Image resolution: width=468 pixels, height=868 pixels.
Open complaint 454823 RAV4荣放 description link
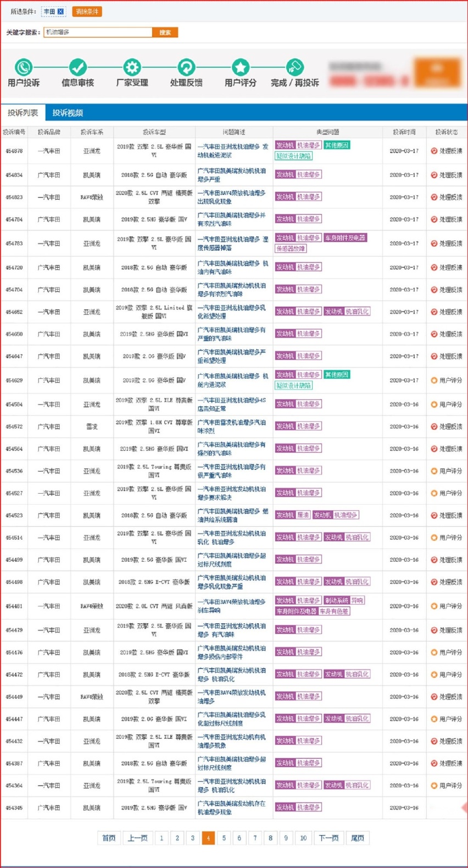tap(231, 197)
